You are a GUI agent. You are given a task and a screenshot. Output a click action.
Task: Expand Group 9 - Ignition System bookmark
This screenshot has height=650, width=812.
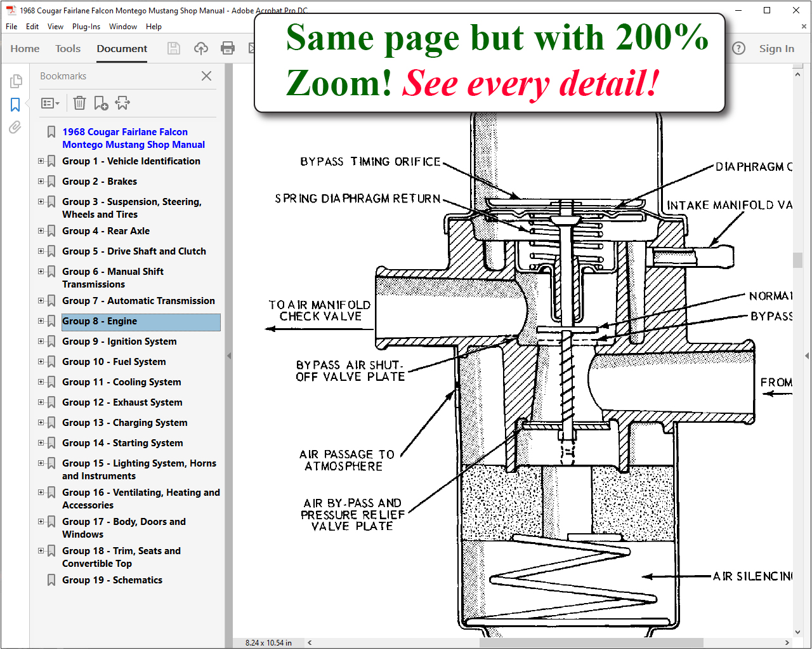coord(41,342)
